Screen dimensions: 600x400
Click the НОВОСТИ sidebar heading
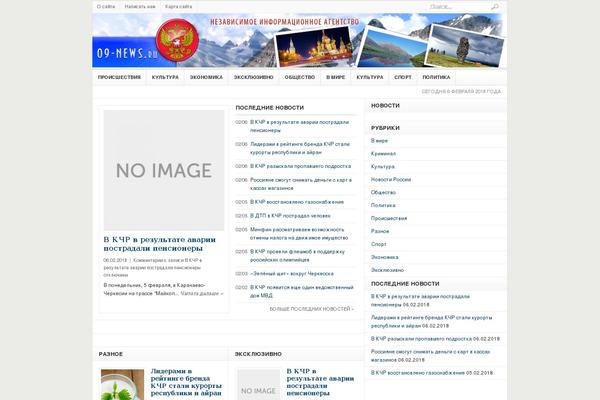pyautogui.click(x=385, y=106)
